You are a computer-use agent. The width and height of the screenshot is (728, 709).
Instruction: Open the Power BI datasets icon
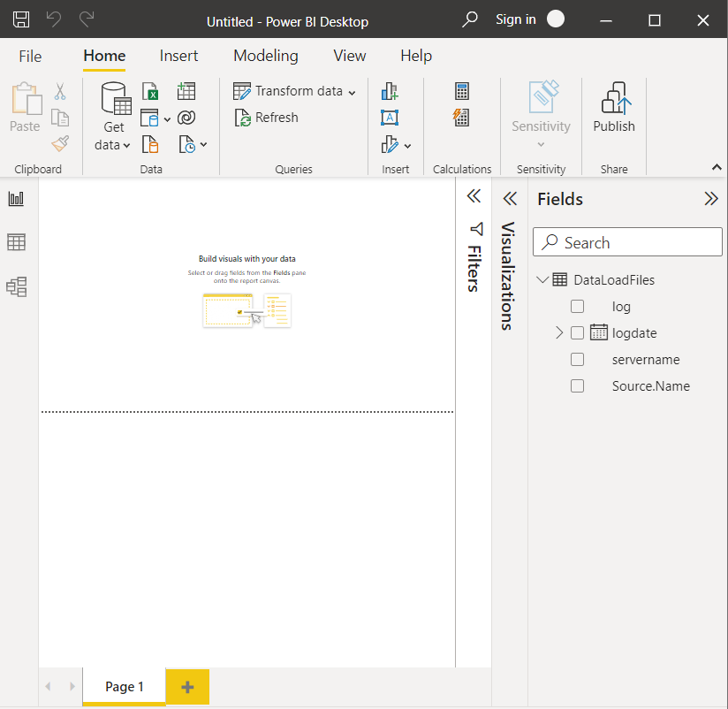tap(149, 118)
